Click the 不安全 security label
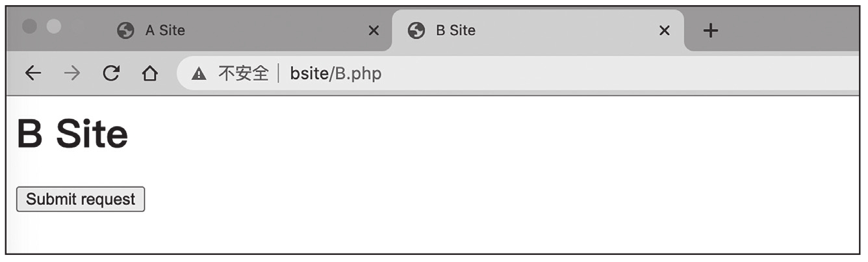Viewport: 868px width, 262px height. [x=243, y=73]
